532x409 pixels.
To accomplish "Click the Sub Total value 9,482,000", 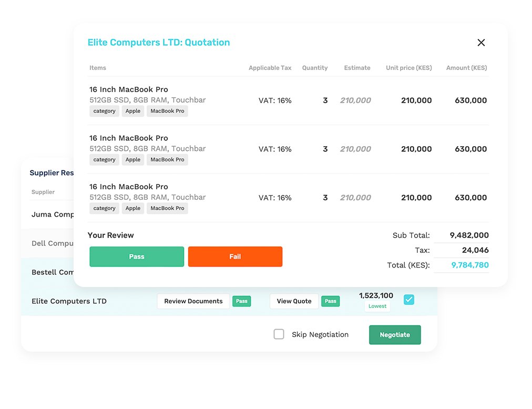I will 469,235.
